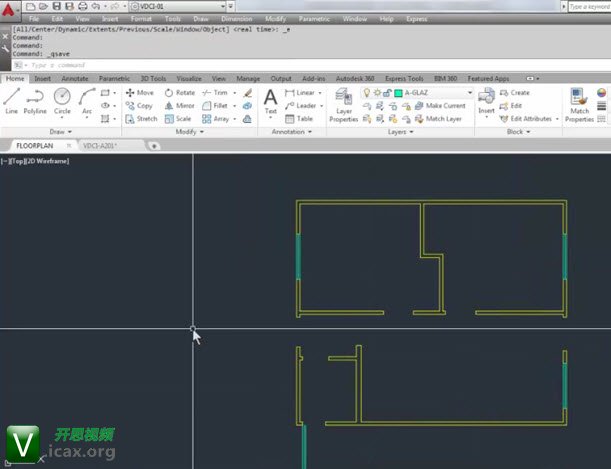
Task: Select the Text annotation tool
Action: (270, 101)
